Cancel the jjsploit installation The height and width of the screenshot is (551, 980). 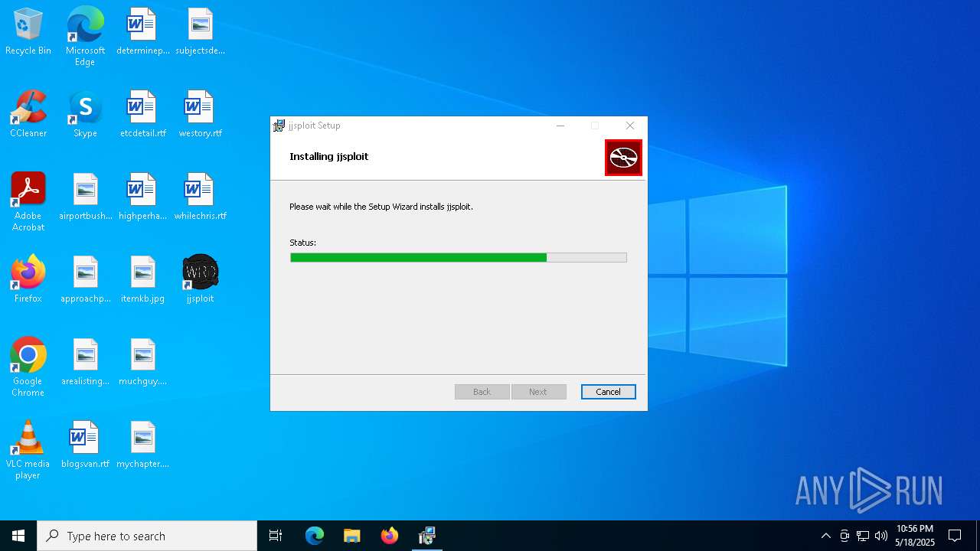[x=608, y=392]
